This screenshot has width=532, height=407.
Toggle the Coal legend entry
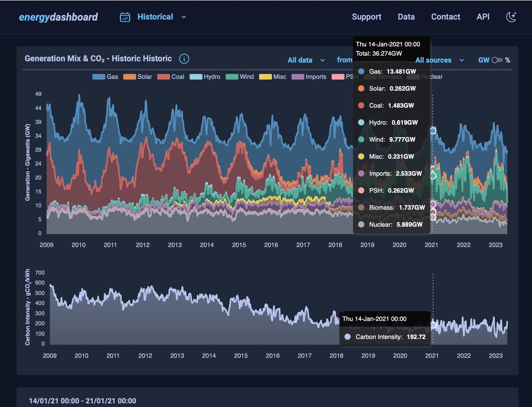[171, 77]
